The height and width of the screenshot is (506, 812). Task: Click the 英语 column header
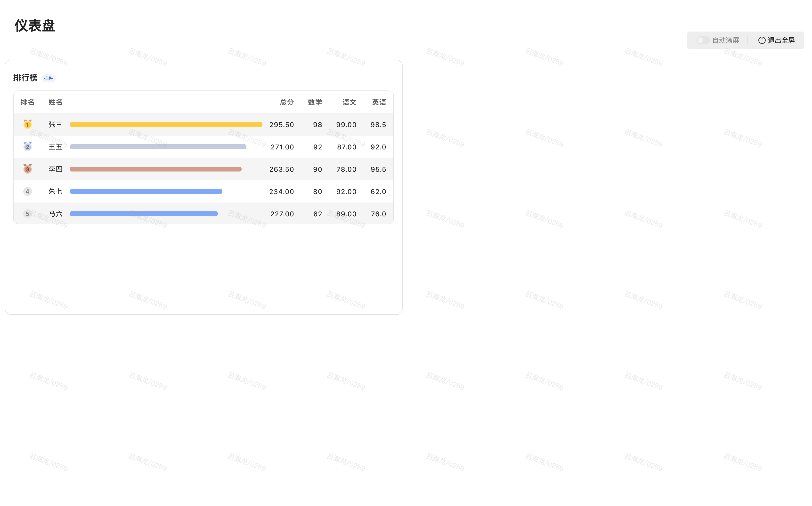point(379,102)
